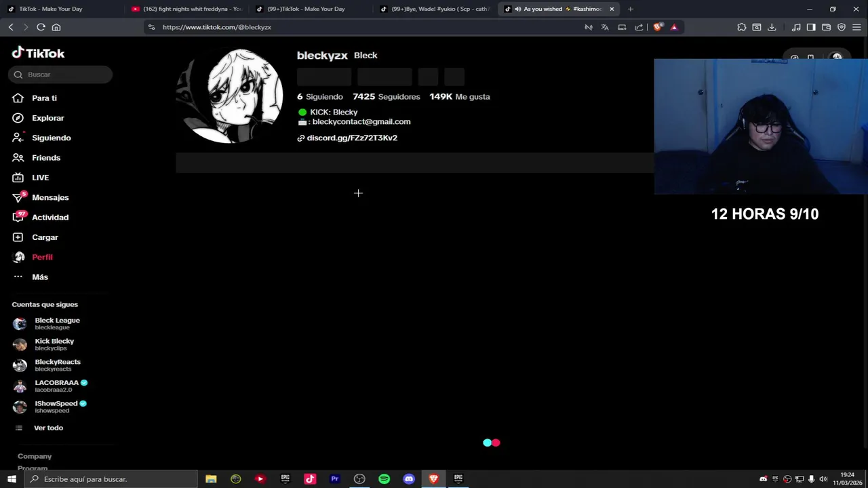
Task: Go back in browser history
Action: tap(11, 27)
